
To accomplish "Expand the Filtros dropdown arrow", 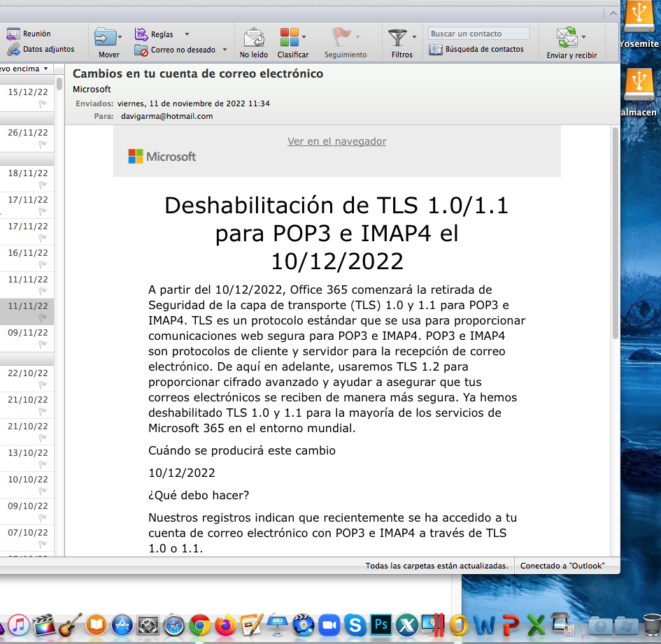I will [414, 37].
